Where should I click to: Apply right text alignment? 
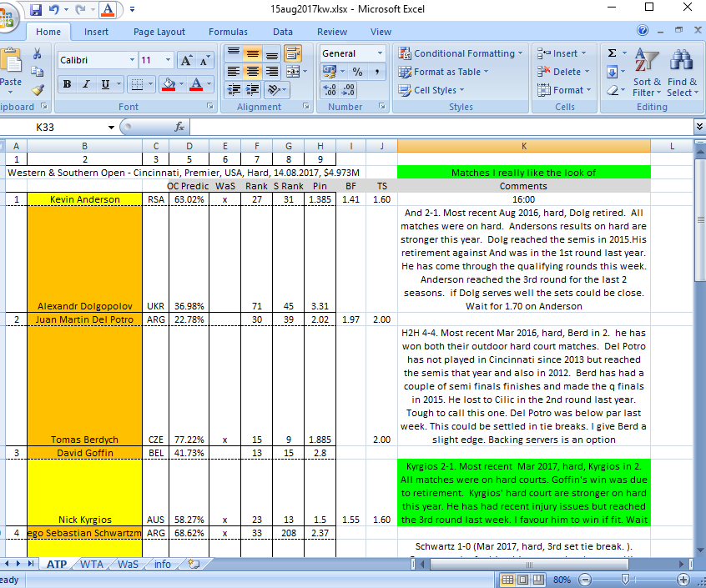[272, 72]
